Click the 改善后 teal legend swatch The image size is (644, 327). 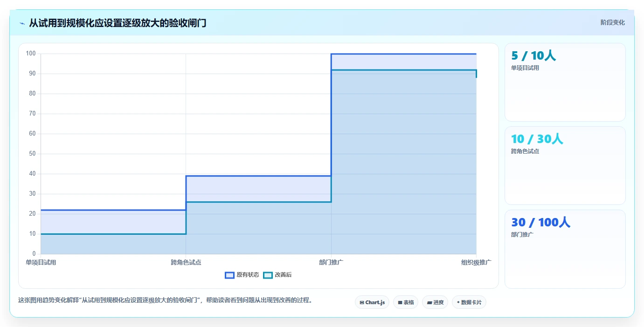(268, 275)
